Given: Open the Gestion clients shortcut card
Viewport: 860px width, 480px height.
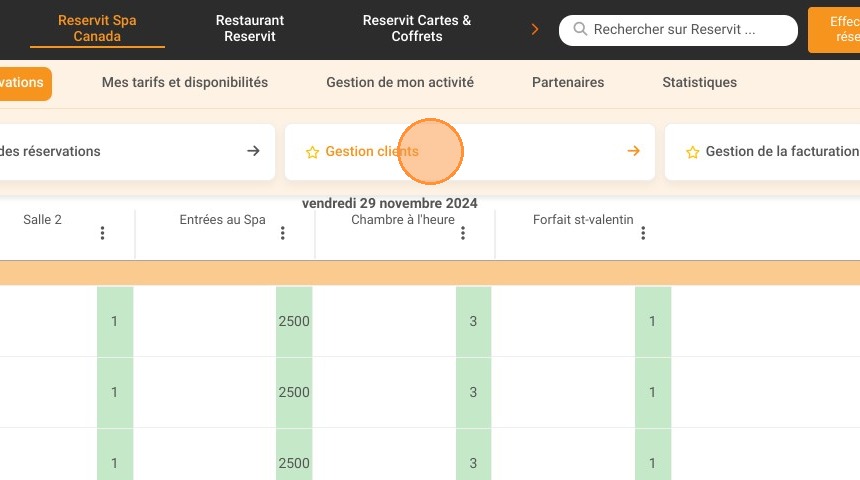Looking at the screenshot, I should [x=469, y=152].
